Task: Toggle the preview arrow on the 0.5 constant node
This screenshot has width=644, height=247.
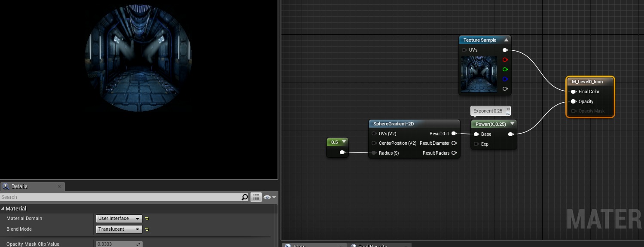Action: (344, 142)
